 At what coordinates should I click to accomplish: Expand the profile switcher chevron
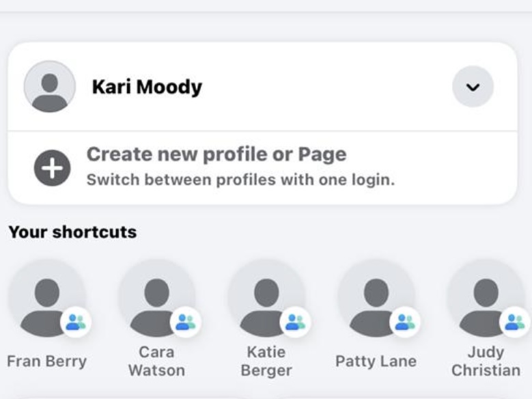(473, 87)
